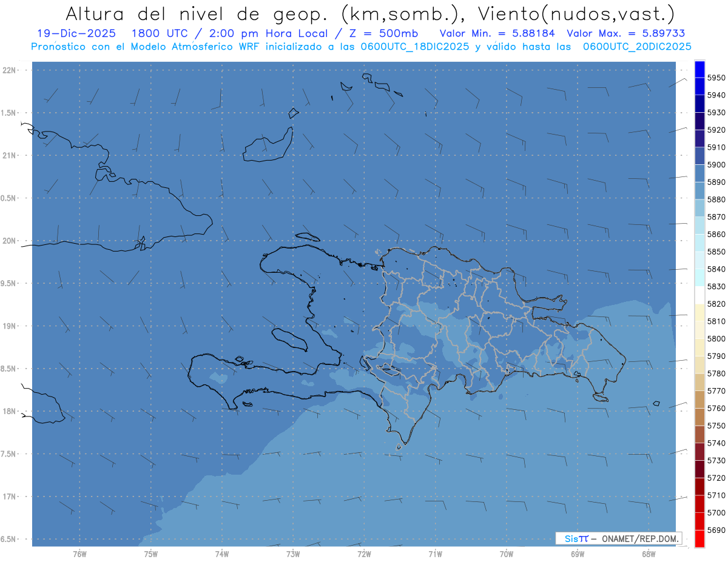Click the '75W' longitude label

point(151,554)
